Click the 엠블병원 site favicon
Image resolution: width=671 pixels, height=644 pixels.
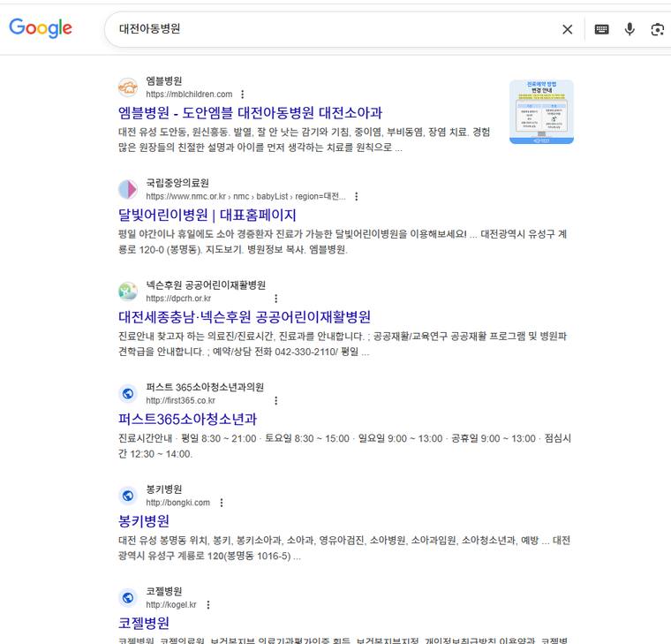pyautogui.click(x=128, y=87)
